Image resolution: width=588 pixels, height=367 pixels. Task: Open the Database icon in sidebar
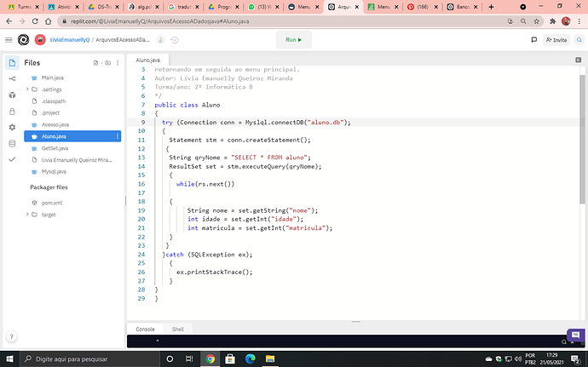12,144
